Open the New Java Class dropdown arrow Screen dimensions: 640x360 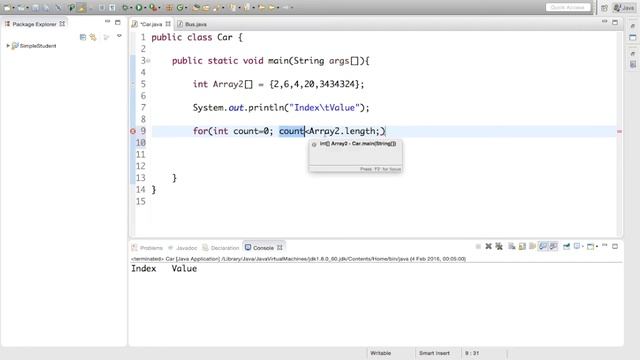tap(186, 8)
